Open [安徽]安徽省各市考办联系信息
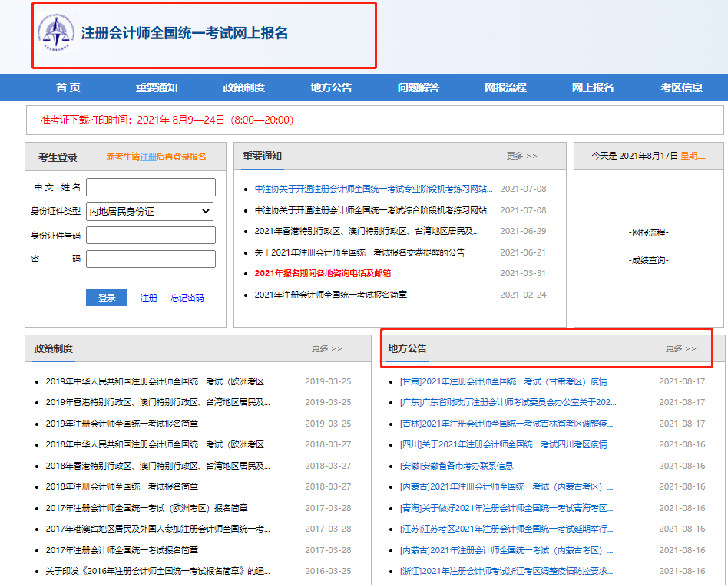 (457, 466)
